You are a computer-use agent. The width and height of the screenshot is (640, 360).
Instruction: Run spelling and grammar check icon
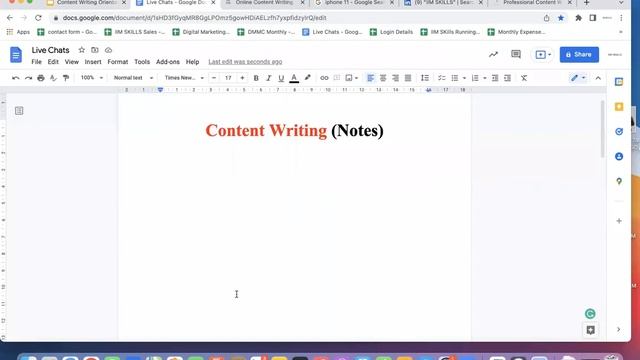[x=53, y=78]
